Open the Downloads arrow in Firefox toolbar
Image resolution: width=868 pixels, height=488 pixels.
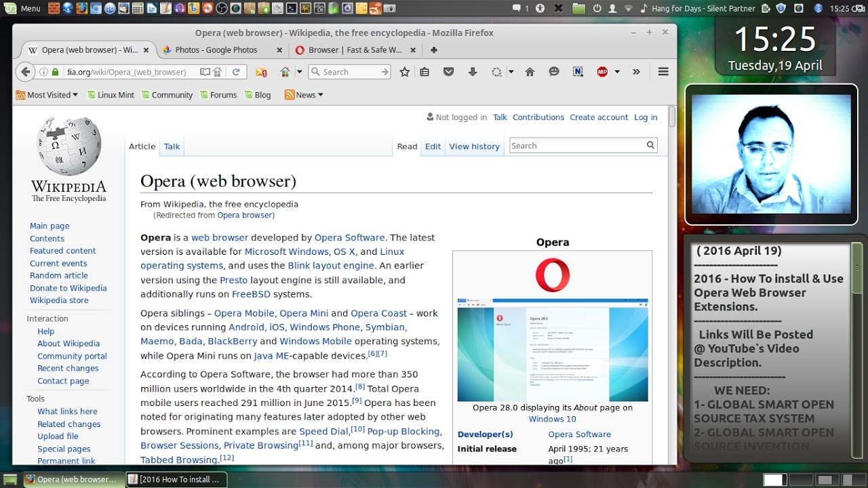point(473,72)
